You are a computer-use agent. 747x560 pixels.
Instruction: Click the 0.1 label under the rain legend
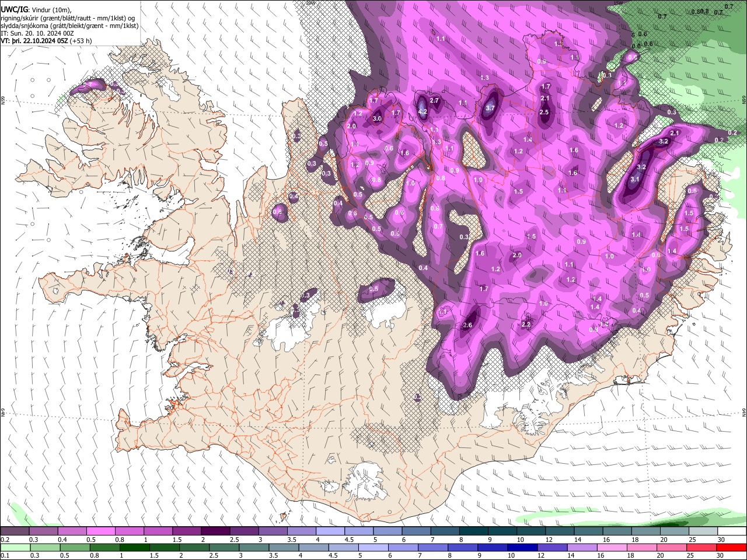tap(5, 556)
